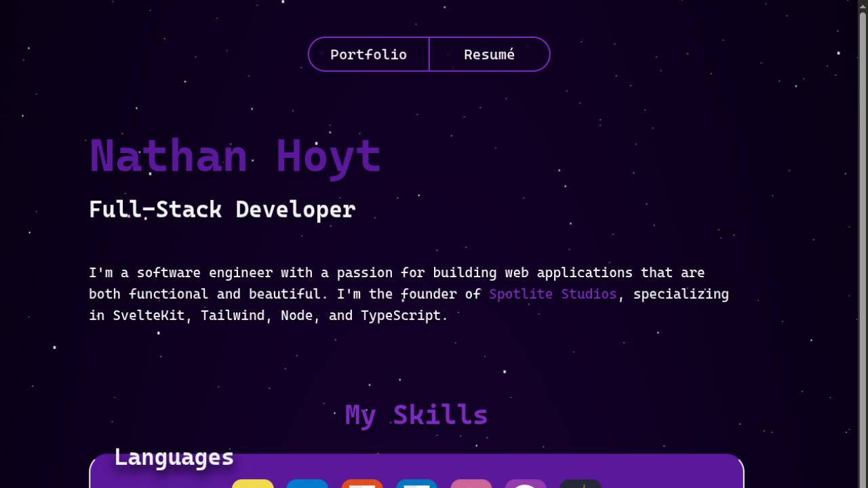This screenshot has width=868, height=488.
Task: Click the My Skills section heading
Action: pos(416,414)
